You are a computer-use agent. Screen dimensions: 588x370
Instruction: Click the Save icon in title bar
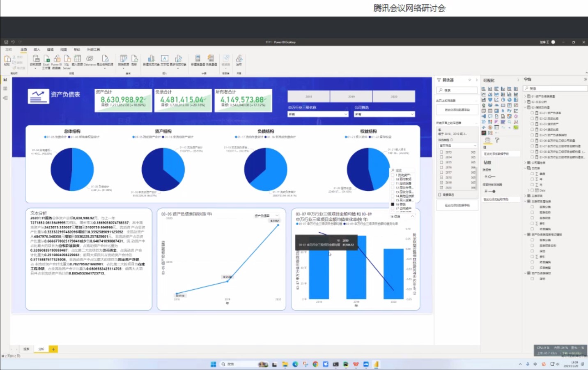[6, 42]
